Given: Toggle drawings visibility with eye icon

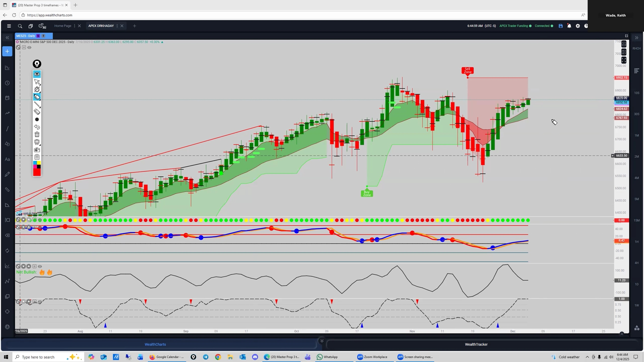Looking at the screenshot, I should click(37, 74).
